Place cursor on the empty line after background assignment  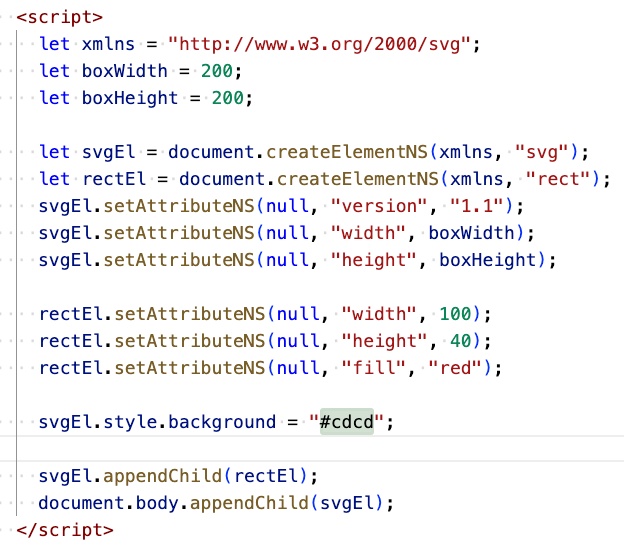[x=312, y=449]
